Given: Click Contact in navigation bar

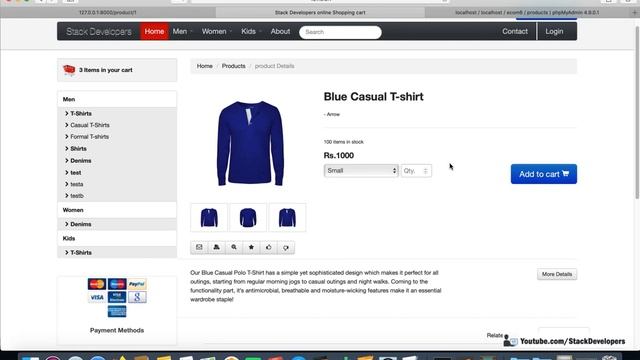Looking at the screenshot, I should point(515,31).
